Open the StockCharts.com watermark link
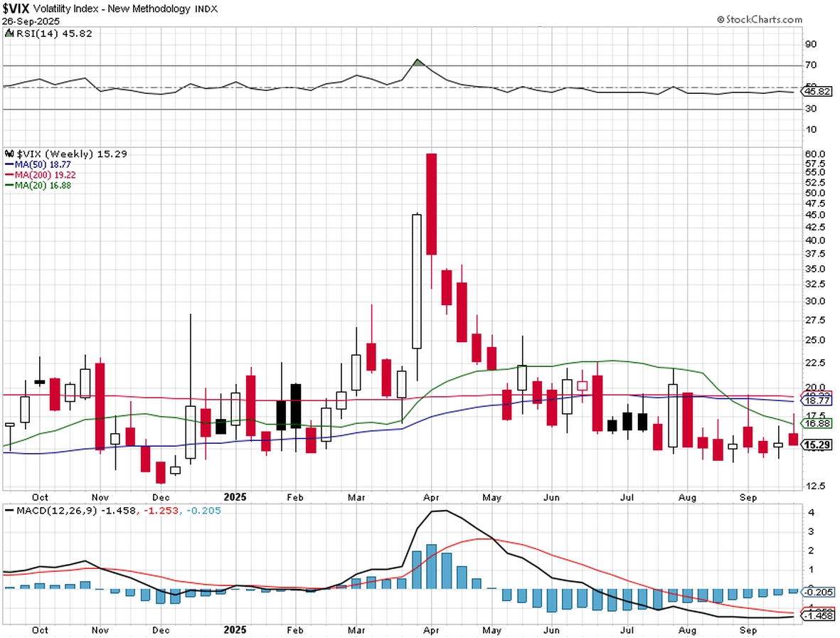 (x=760, y=20)
